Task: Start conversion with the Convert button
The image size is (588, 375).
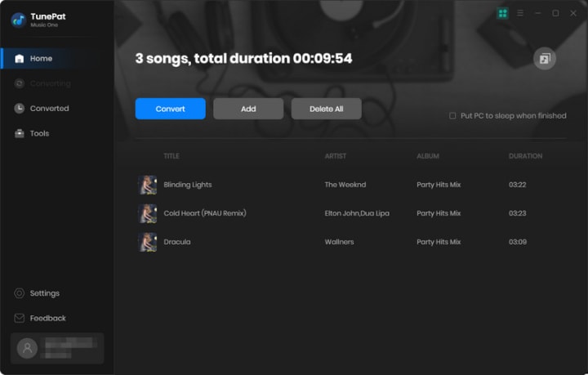Action: [170, 109]
